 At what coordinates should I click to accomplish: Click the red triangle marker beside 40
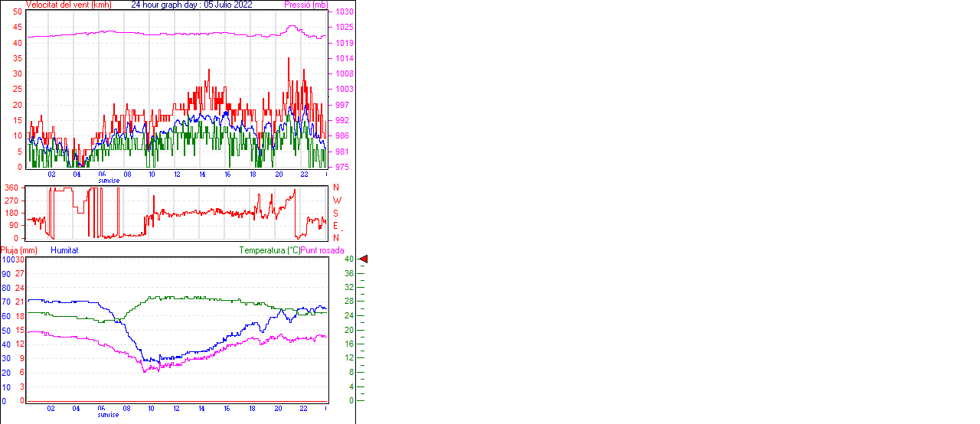point(364,259)
